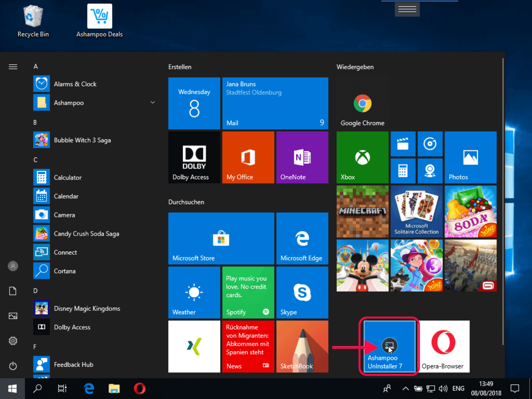Launch Bubble Witch 3 Saga from app list
The height and width of the screenshot is (399, 532).
click(x=95, y=140)
